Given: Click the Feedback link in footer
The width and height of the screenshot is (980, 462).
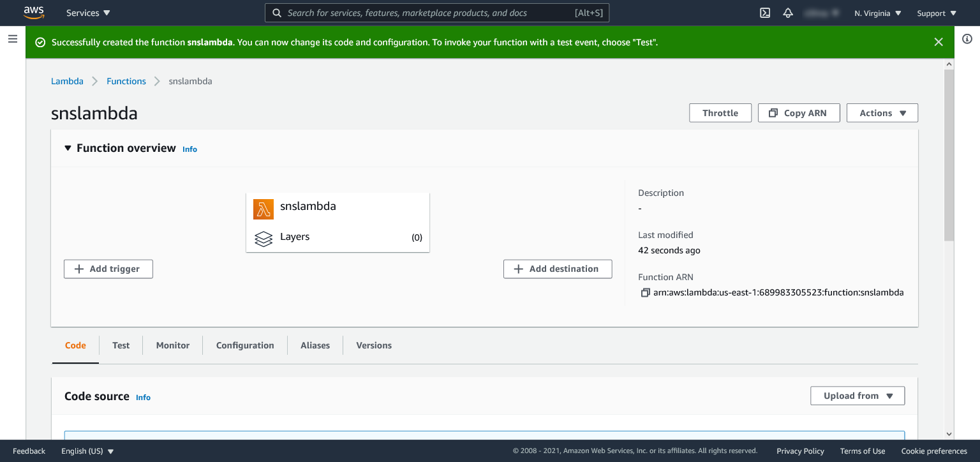Looking at the screenshot, I should point(29,451).
